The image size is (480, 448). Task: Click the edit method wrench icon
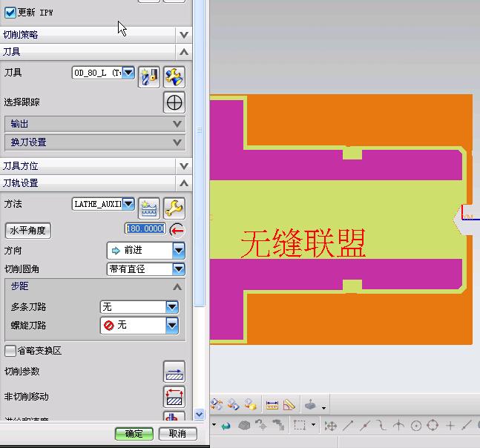coord(174,208)
